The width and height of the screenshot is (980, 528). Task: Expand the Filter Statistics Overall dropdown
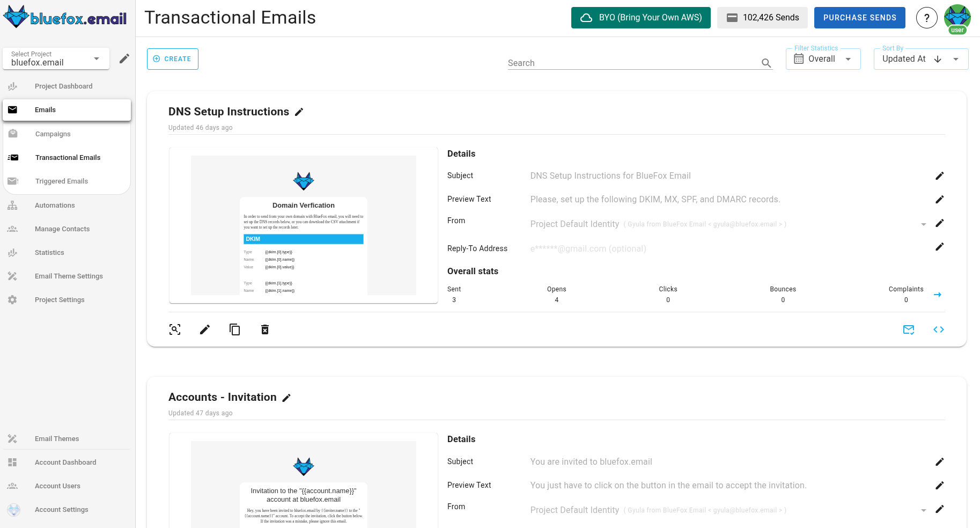[x=848, y=58]
